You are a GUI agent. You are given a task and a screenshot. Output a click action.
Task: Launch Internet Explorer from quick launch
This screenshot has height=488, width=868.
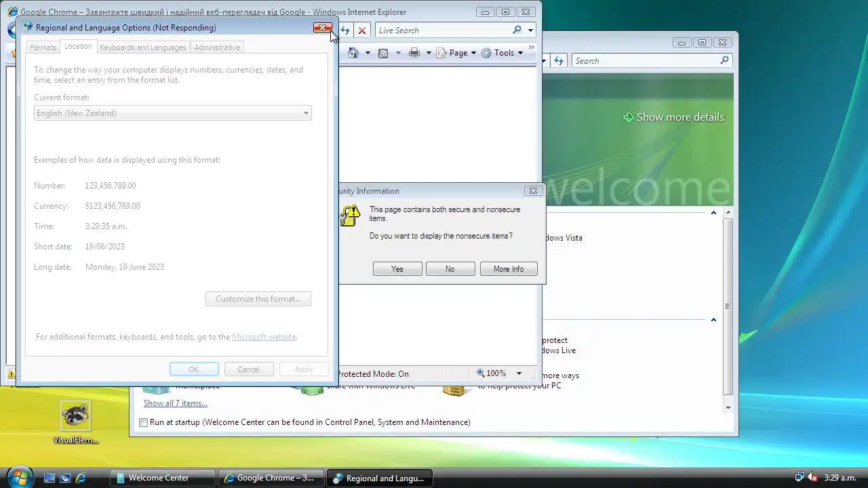pyautogui.click(x=81, y=478)
